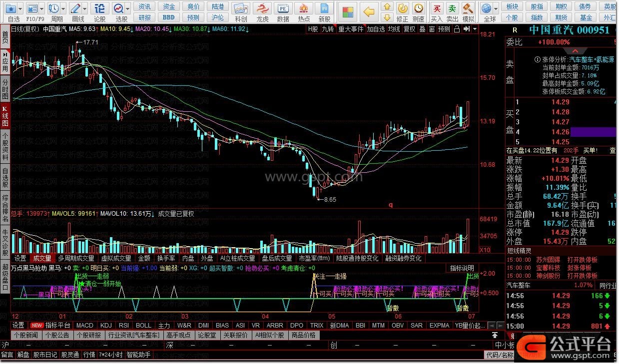
Task: Switch to the 成交量 volume tab
Action: click(x=42, y=258)
